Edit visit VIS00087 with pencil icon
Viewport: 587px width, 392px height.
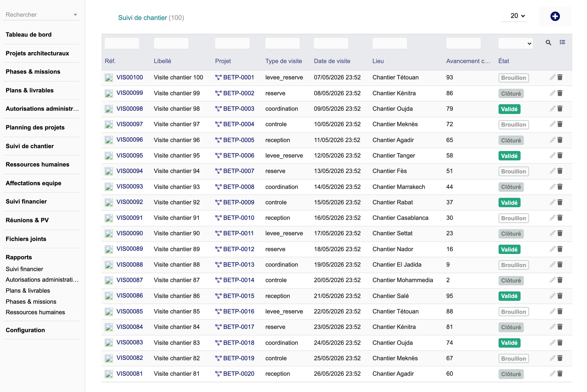(x=552, y=280)
